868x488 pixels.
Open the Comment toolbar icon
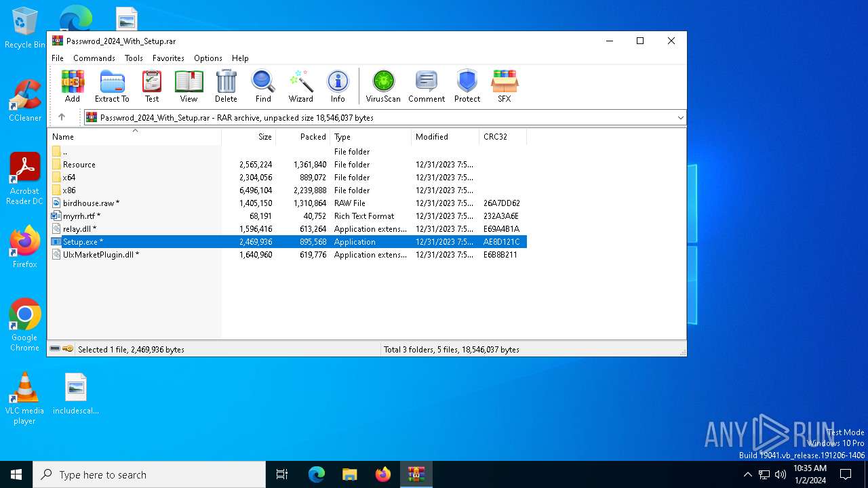click(x=427, y=86)
